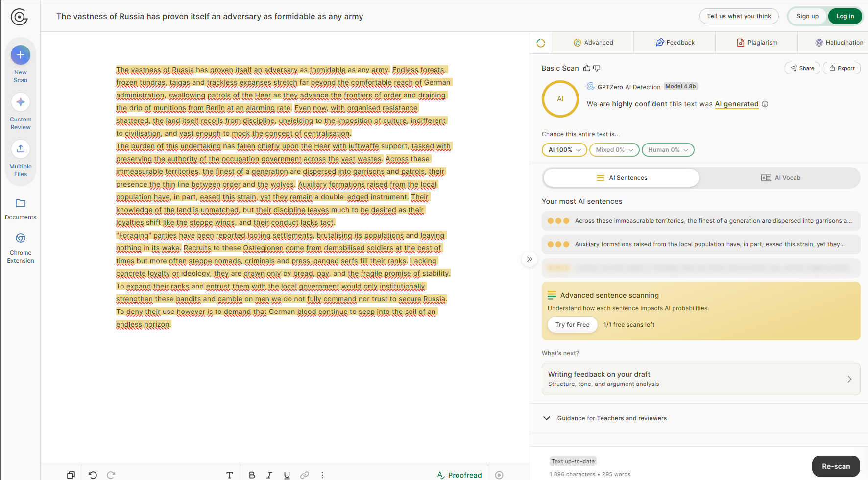Apply italic formatting

[x=269, y=475]
